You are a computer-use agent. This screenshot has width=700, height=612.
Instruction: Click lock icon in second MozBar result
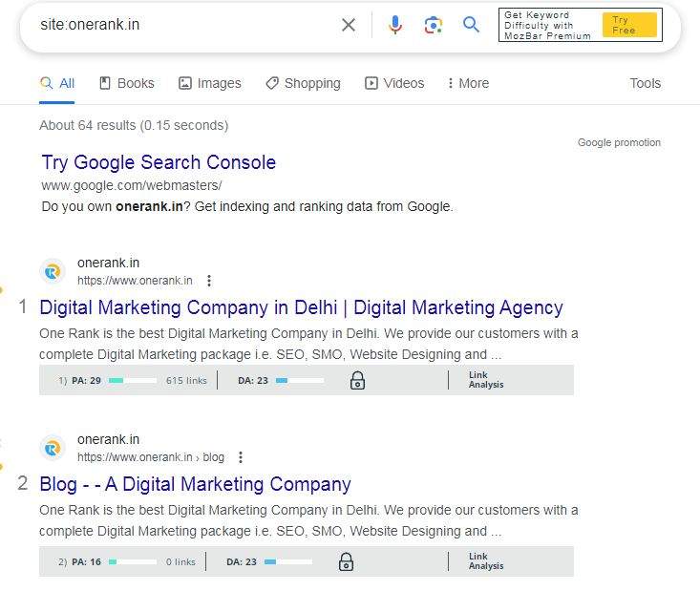(x=346, y=561)
